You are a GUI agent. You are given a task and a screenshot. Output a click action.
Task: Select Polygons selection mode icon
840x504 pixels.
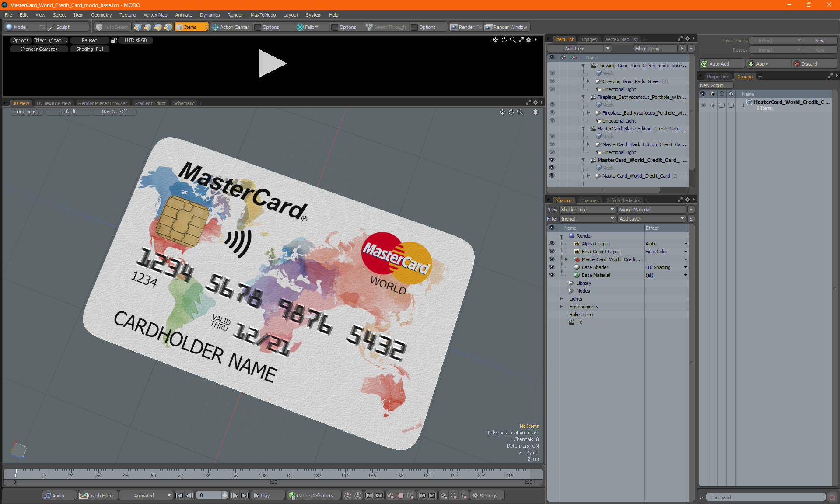[158, 27]
